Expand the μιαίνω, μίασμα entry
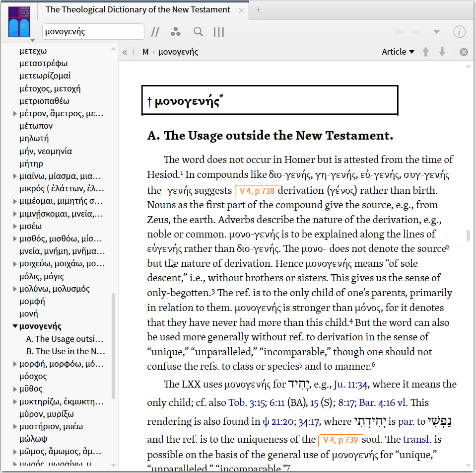 click(14, 176)
